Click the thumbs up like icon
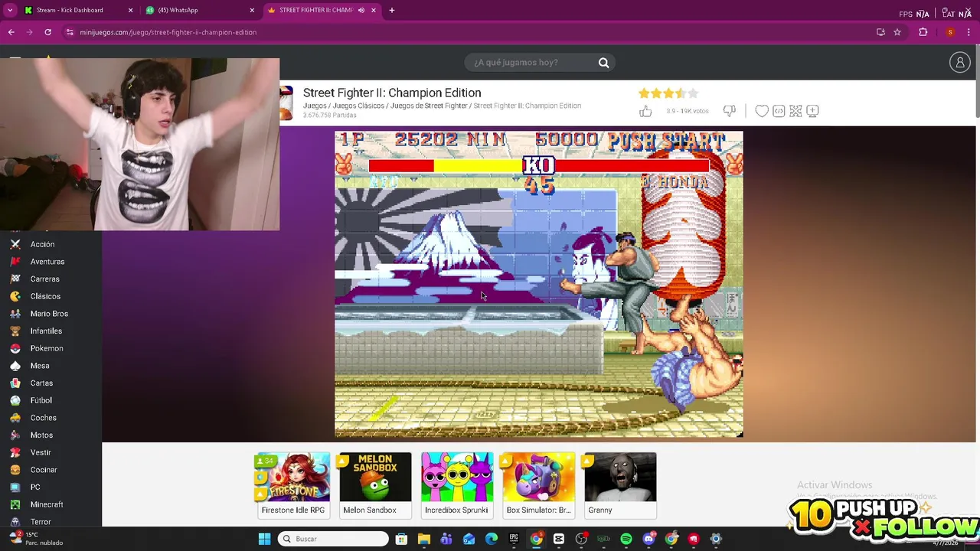This screenshot has height=551, width=980. 645,112
